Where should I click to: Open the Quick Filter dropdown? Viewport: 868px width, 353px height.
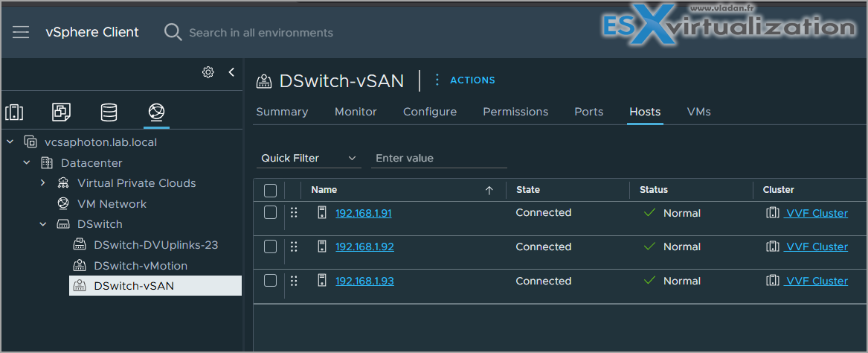pyautogui.click(x=309, y=159)
